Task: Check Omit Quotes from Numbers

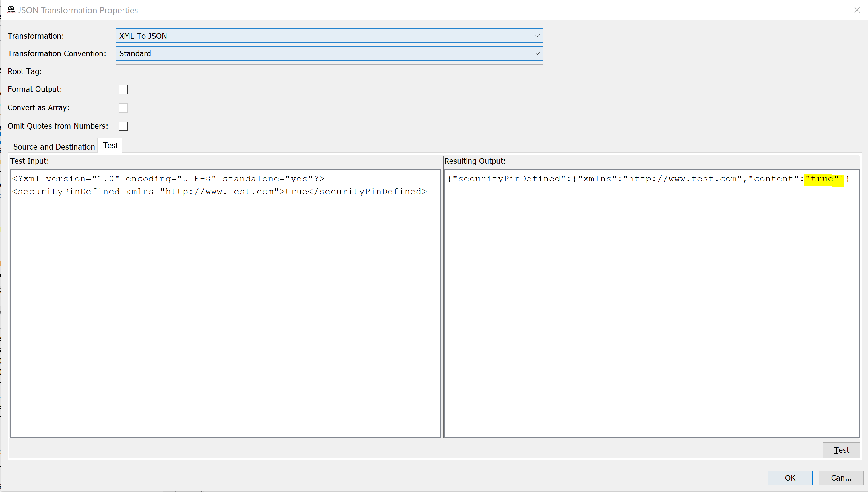Action: (x=123, y=126)
